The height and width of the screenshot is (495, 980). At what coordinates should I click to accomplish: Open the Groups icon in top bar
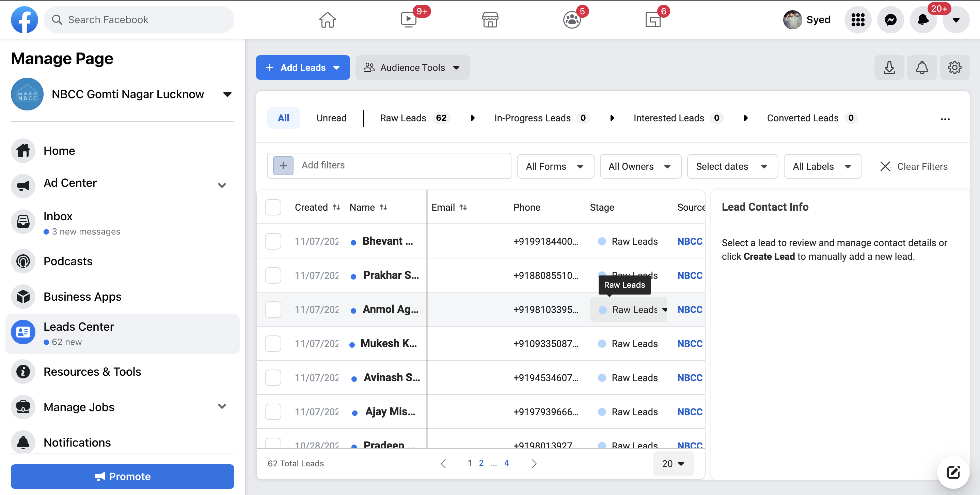[x=571, y=20]
